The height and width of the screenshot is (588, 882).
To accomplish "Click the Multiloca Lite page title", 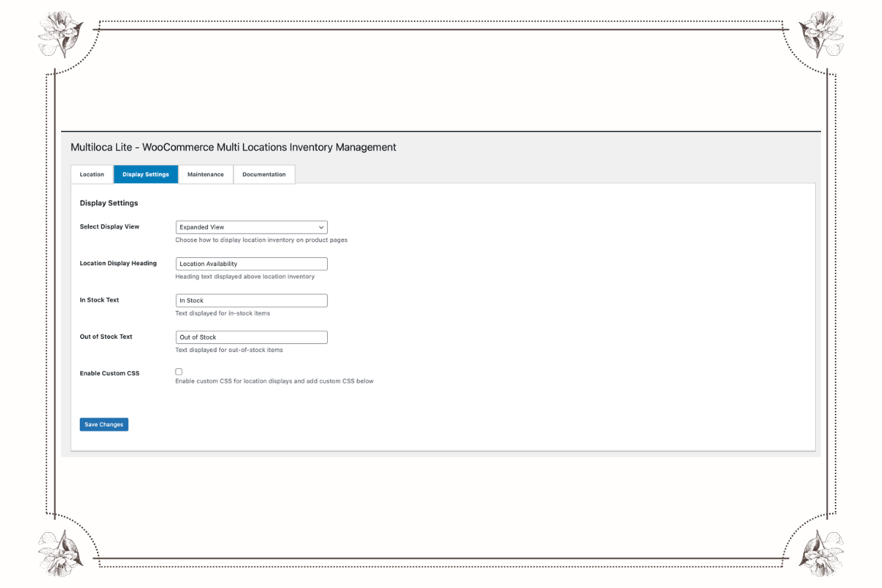I will (x=233, y=147).
